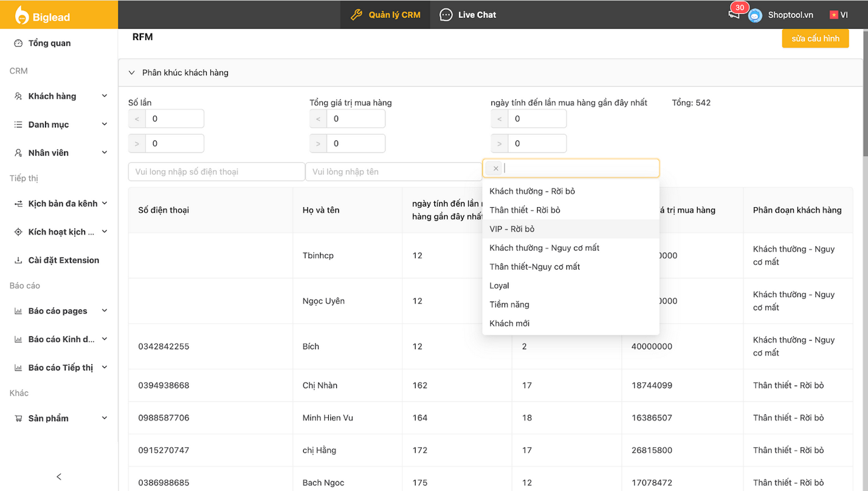Click the Sản phẩm cart icon
This screenshot has width=868, height=491.
(18, 418)
